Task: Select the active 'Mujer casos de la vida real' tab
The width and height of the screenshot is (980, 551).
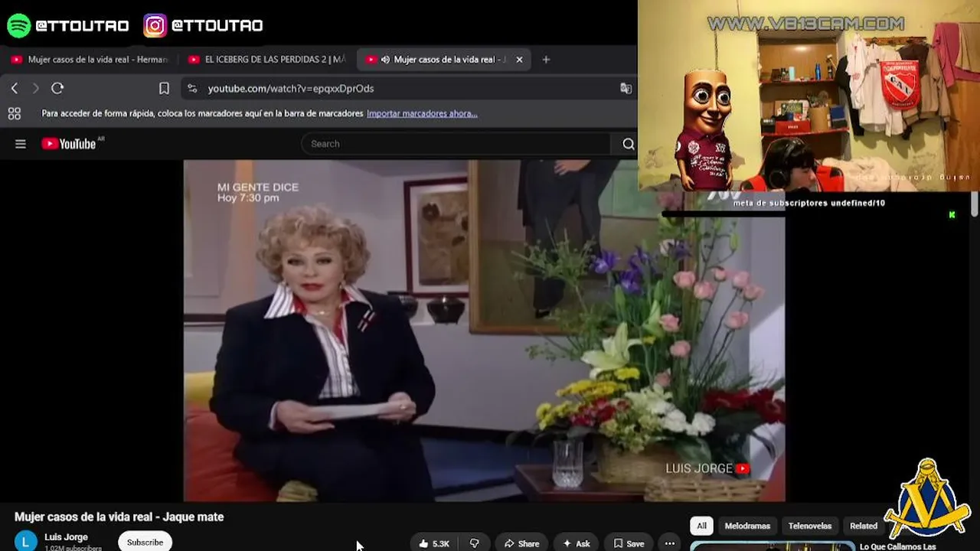Action: point(444,60)
